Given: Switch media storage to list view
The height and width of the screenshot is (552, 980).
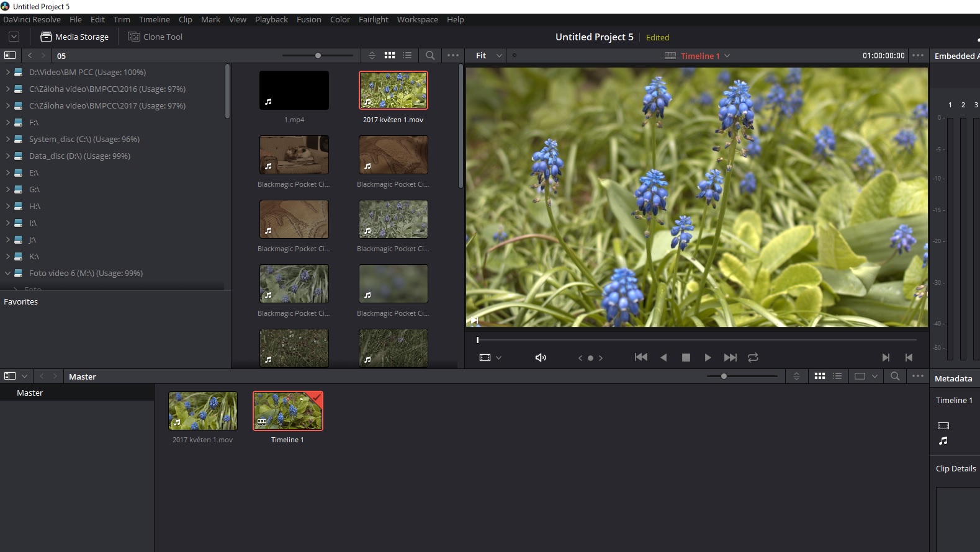Looking at the screenshot, I should (407, 55).
